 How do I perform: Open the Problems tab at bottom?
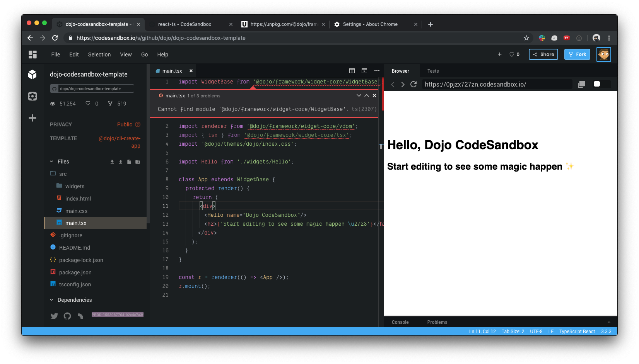[437, 322]
